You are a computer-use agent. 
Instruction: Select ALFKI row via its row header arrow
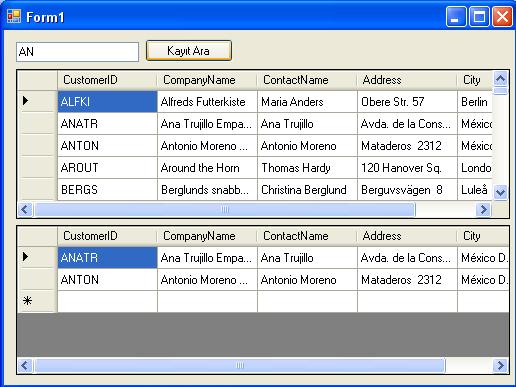tap(37, 101)
